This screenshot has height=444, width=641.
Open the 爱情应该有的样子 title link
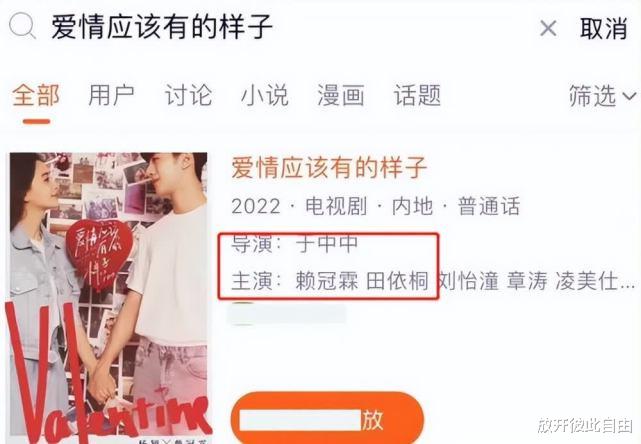[329, 168]
